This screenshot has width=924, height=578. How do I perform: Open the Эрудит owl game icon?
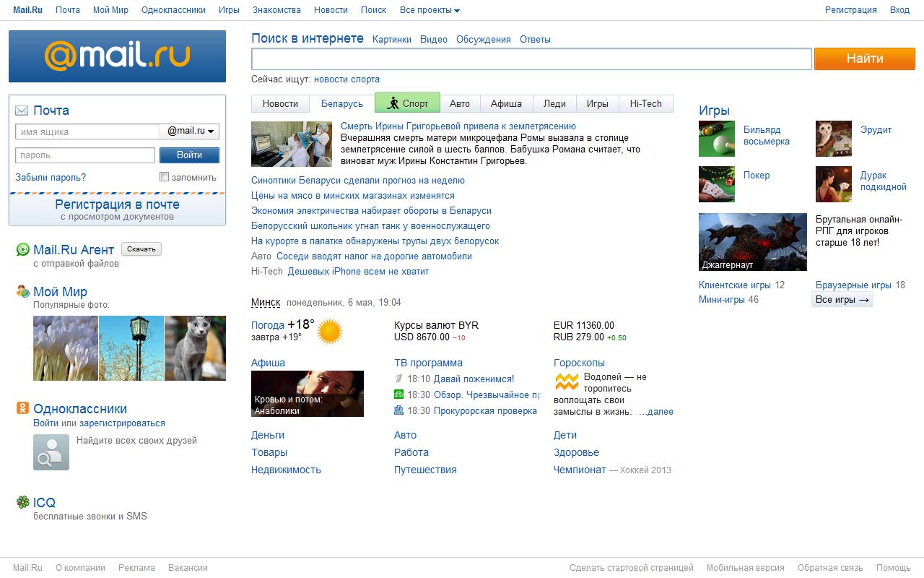coord(834,139)
